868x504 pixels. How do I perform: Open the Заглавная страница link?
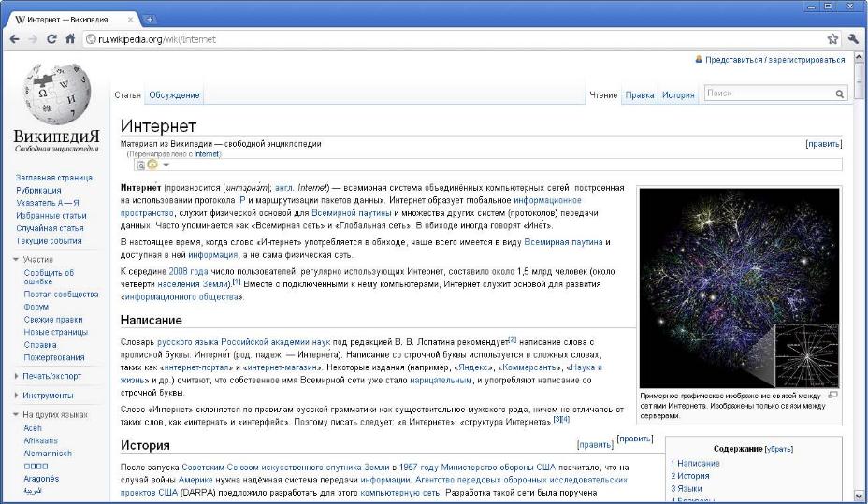53,178
